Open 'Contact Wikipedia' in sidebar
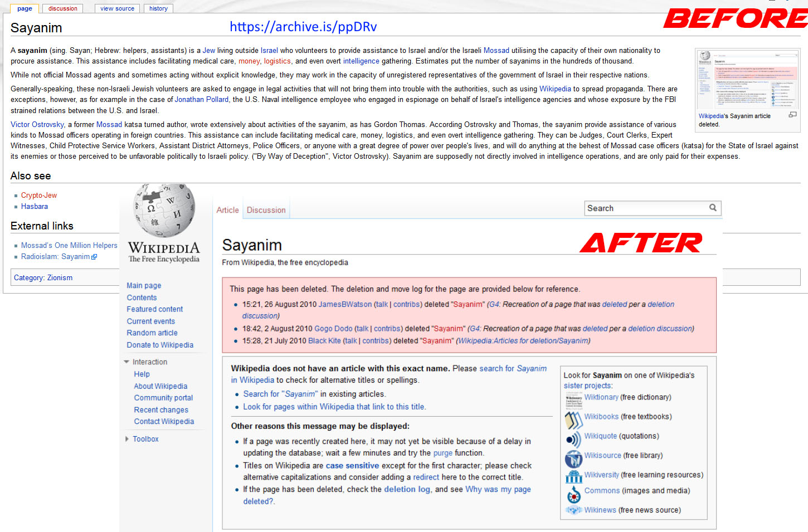Screen dimensions: 808x532 point(164,422)
